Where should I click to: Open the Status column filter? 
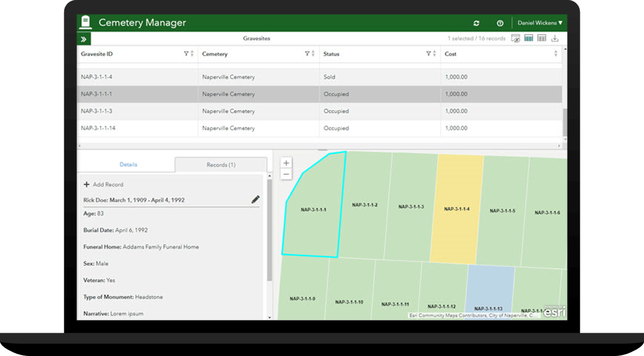click(428, 54)
